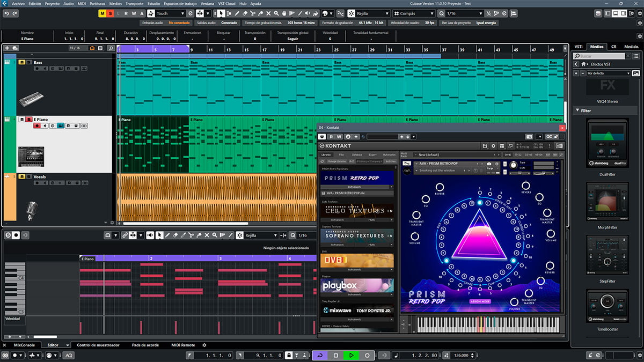Toggle global Solo S button in toolbar
The width and height of the screenshot is (644, 362).
(x=110, y=13)
